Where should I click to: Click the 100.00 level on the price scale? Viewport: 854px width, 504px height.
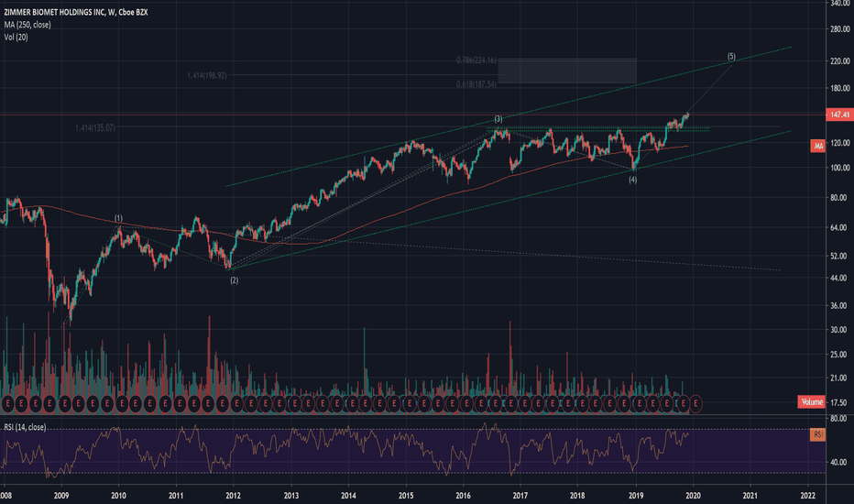840,168
